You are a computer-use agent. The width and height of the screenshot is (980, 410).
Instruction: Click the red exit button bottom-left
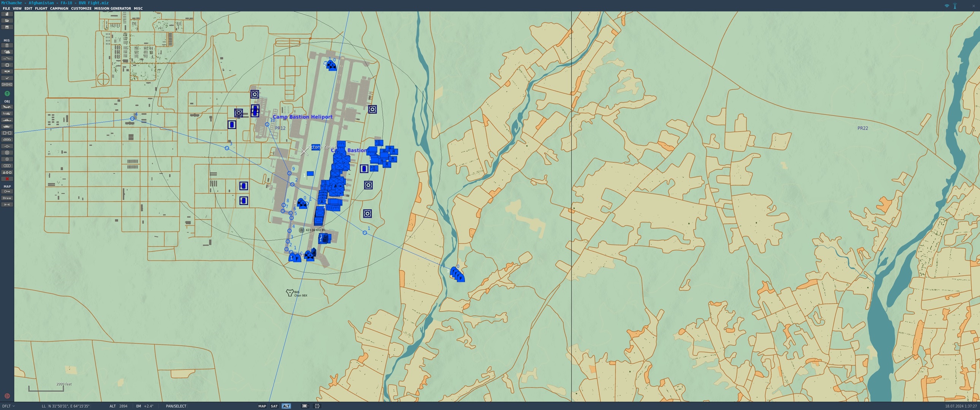coord(7,396)
